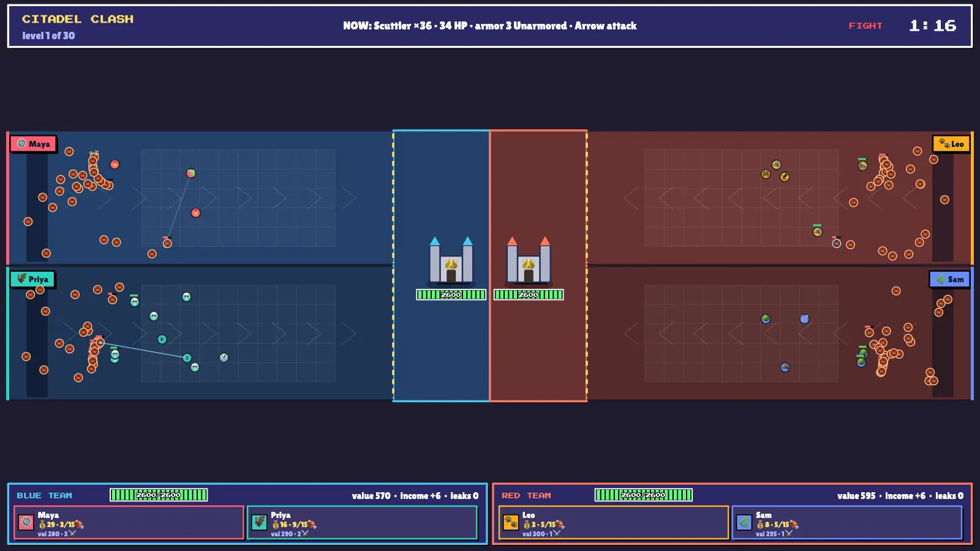The width and height of the screenshot is (980, 551).
Task: Click Sam's 'val 295 · 1' text
Action: click(x=774, y=534)
